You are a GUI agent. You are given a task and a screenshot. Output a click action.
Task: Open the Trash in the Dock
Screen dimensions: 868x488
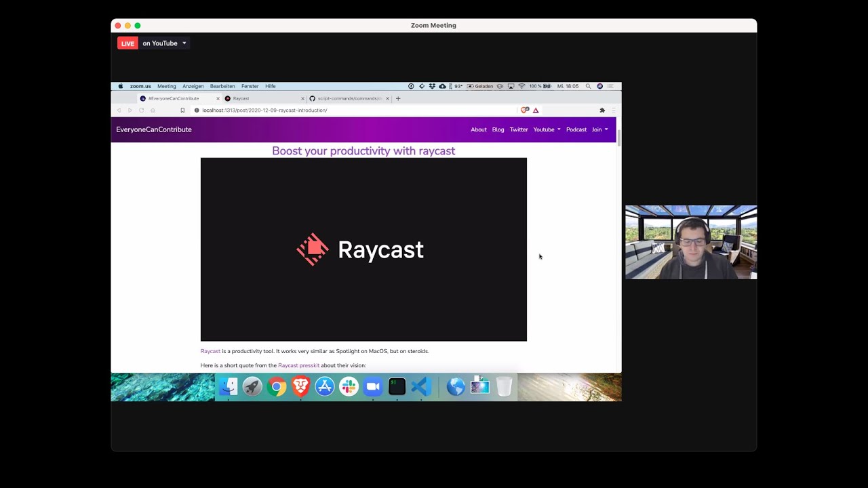(504, 387)
